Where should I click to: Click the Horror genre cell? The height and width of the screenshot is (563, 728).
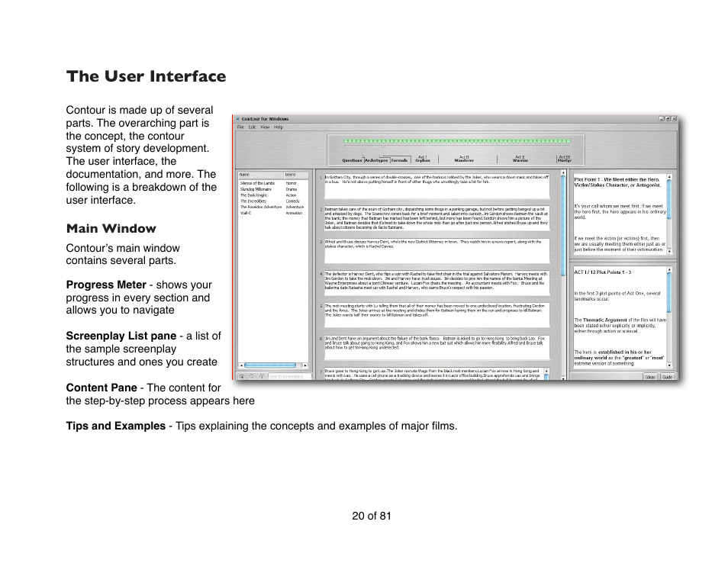click(291, 183)
